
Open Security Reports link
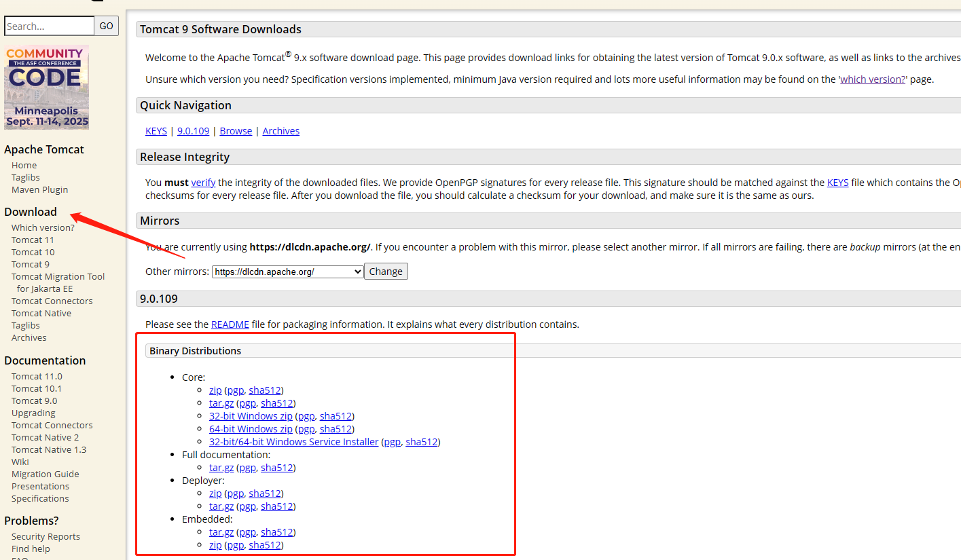pyautogui.click(x=46, y=536)
